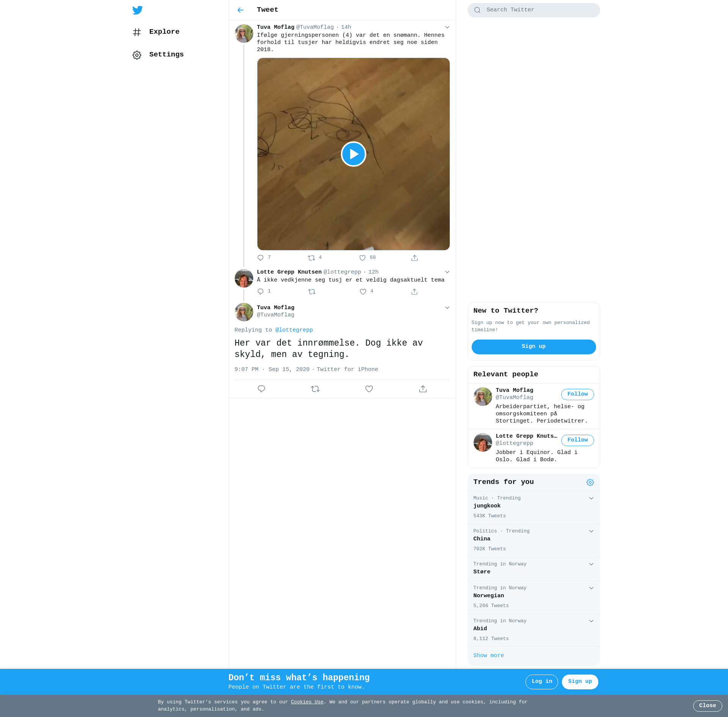Open chevron menu for Støre trend
Screen dimensions: 728x717
(x=591, y=564)
